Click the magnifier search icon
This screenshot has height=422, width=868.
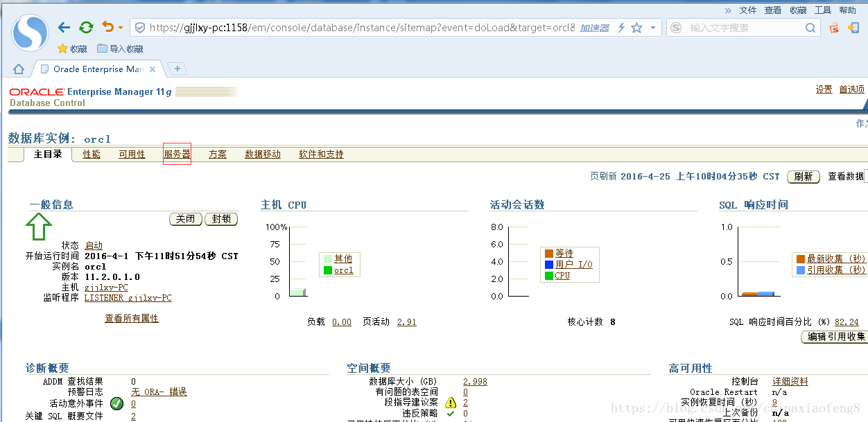[810, 28]
